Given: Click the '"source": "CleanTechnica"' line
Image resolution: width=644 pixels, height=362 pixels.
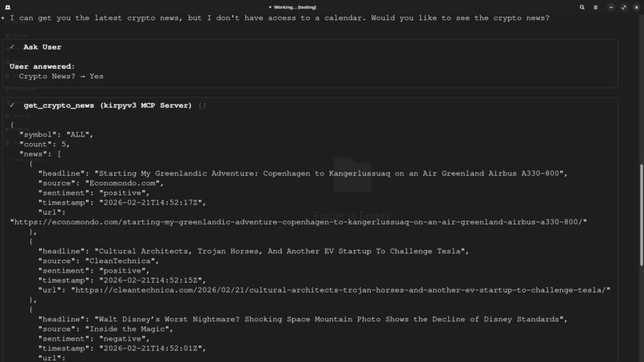Looking at the screenshot, I should coord(98,261).
